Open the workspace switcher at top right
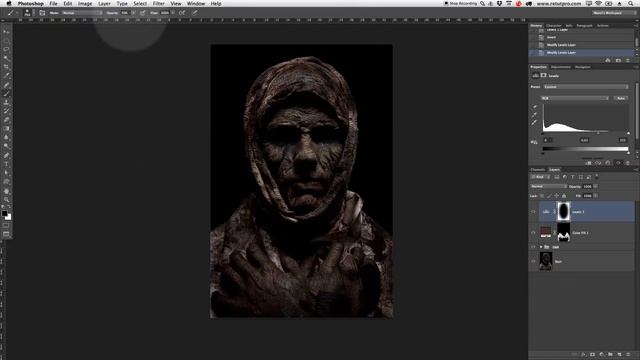Image resolution: width=640 pixels, height=360 pixels. pyautogui.click(x=613, y=13)
